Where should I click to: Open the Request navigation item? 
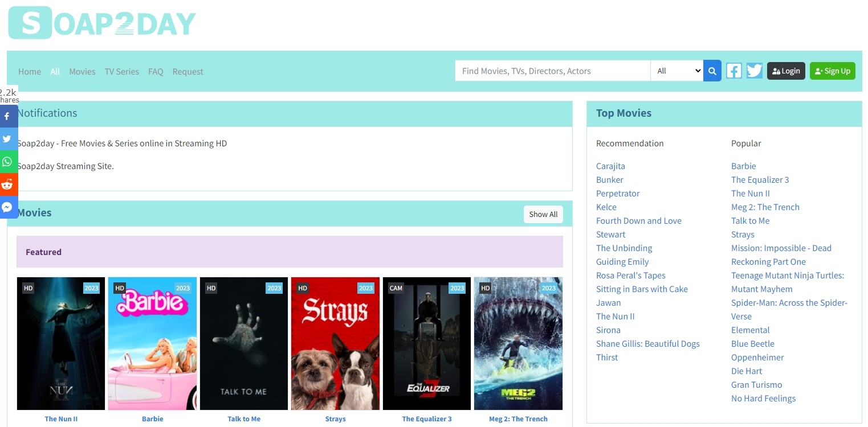tap(188, 71)
